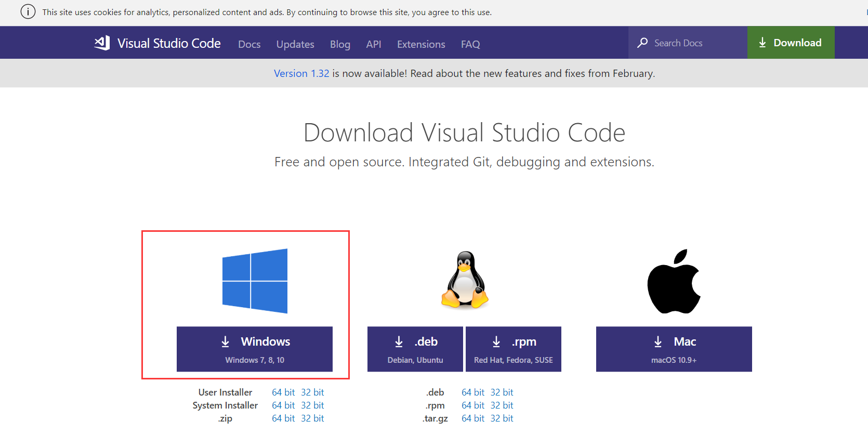This screenshot has width=868, height=447.
Task: Click the Windows logo image
Action: (x=255, y=281)
